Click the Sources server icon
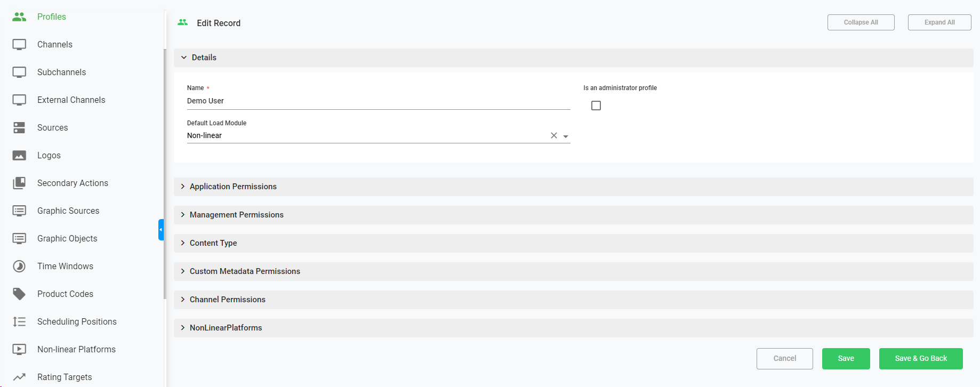980x387 pixels. (x=19, y=128)
